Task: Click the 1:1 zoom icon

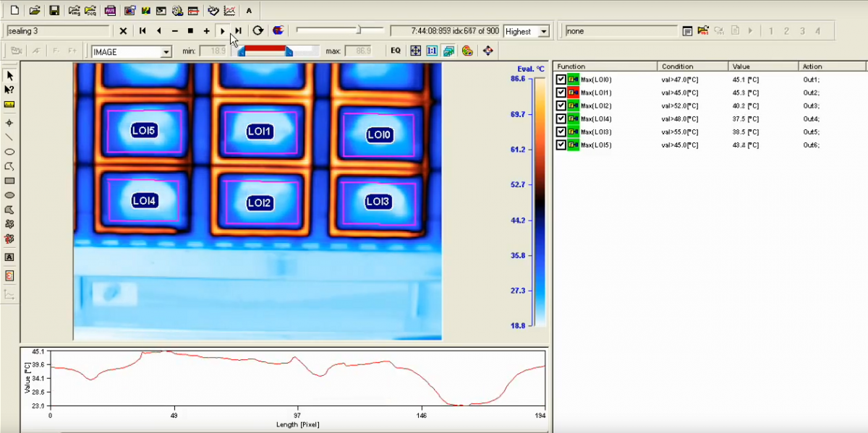Action: click(432, 51)
